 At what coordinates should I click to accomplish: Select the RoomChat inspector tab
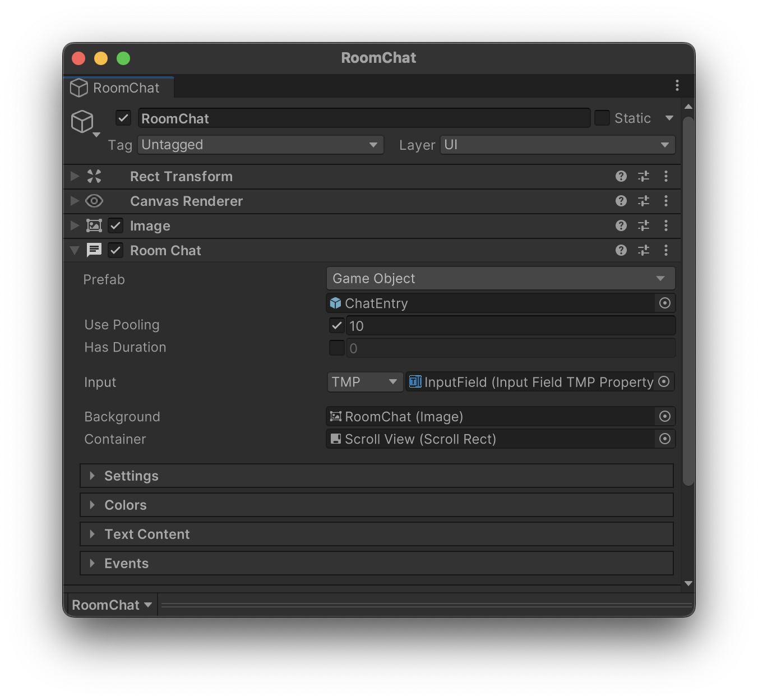(118, 88)
